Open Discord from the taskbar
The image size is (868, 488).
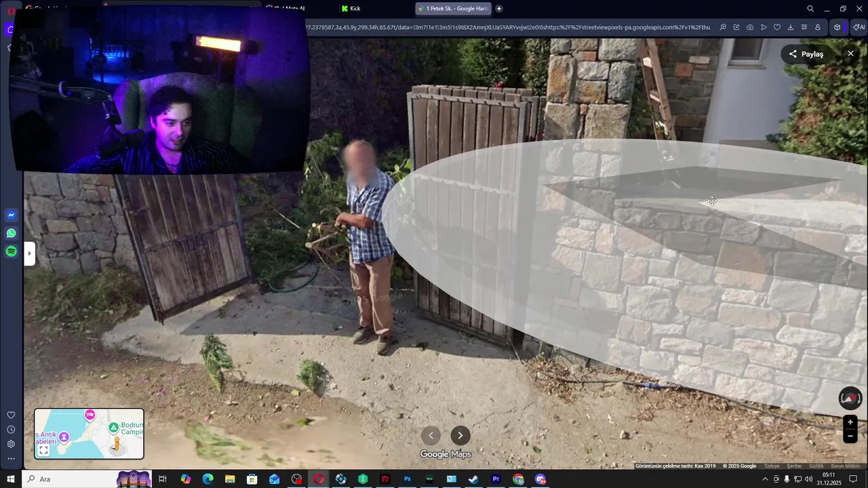(x=540, y=479)
